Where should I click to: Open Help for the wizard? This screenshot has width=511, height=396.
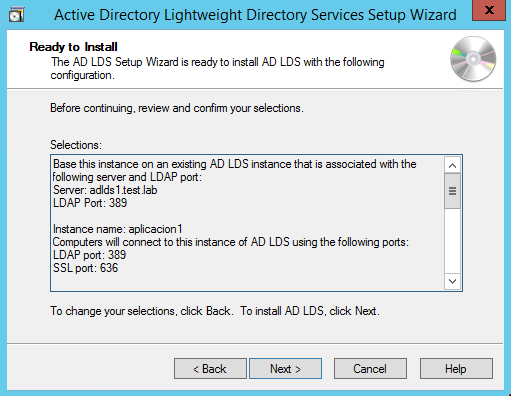point(456,369)
